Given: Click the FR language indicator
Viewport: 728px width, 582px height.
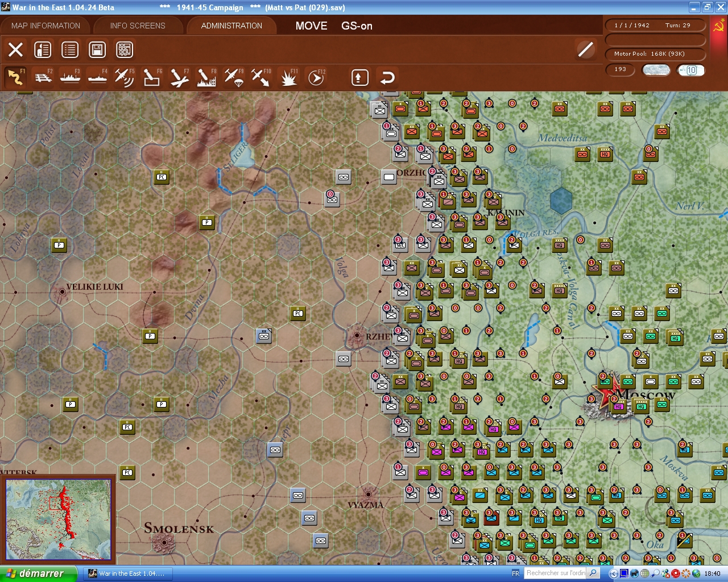Looking at the screenshot, I should (515, 573).
